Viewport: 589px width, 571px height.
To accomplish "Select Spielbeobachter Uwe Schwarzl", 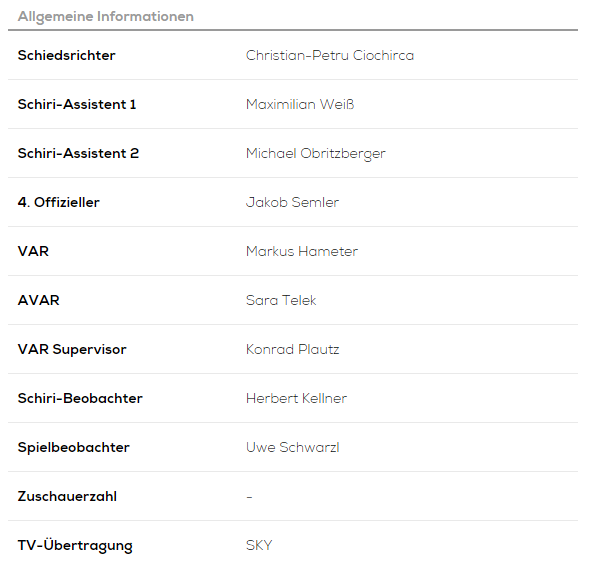I will tap(292, 447).
